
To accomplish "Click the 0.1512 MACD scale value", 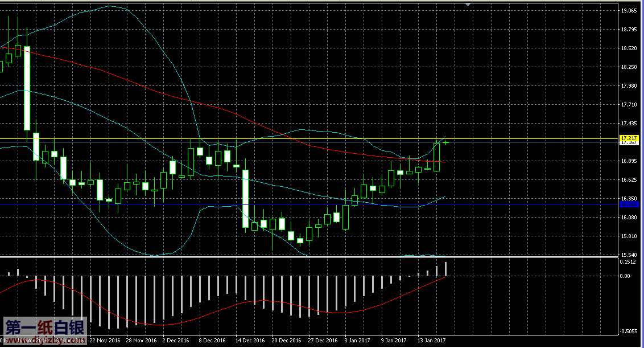I will tap(629, 262).
